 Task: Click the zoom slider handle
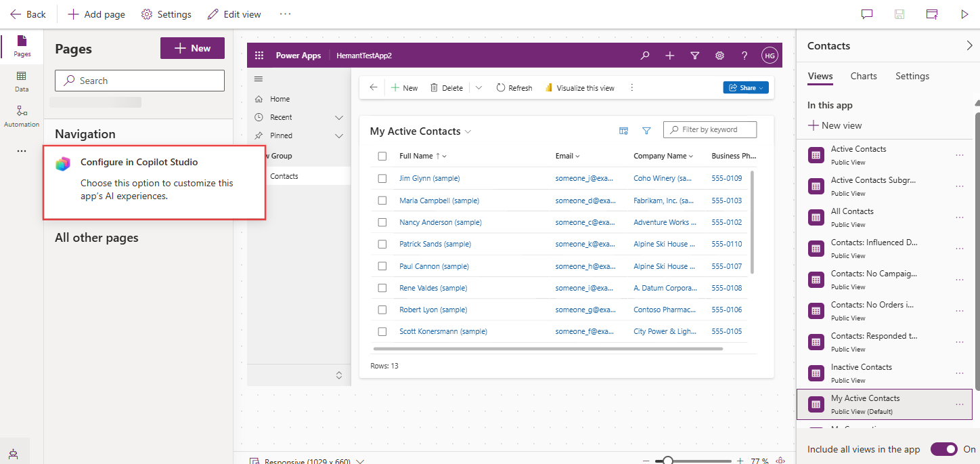pyautogui.click(x=668, y=461)
